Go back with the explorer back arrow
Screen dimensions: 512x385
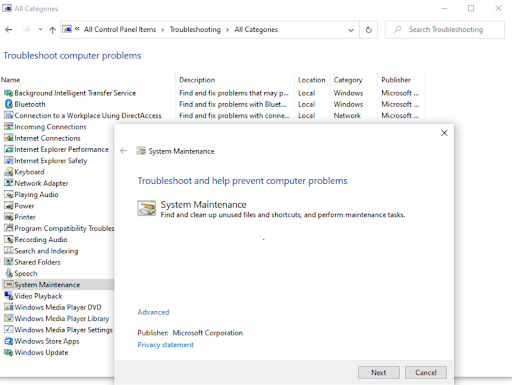click(x=9, y=30)
